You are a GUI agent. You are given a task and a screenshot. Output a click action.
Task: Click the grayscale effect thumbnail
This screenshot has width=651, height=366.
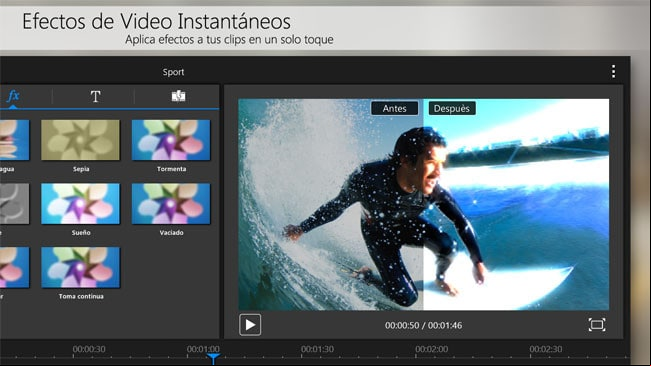(15, 204)
